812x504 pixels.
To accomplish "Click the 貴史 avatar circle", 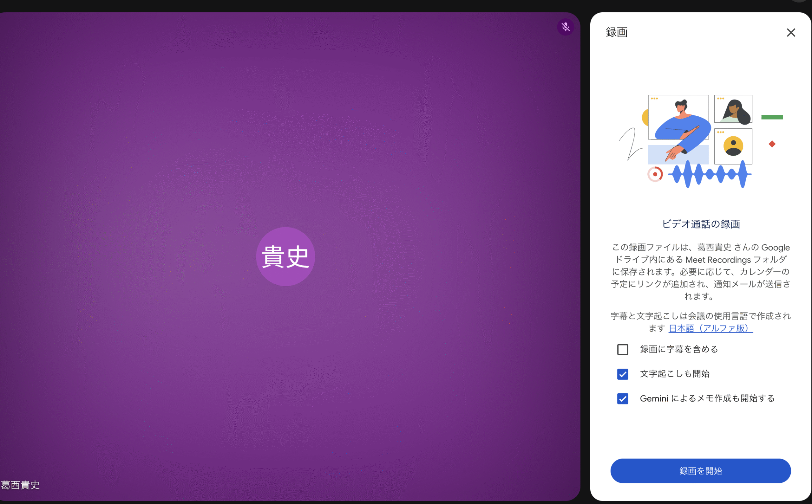I will coord(285,256).
